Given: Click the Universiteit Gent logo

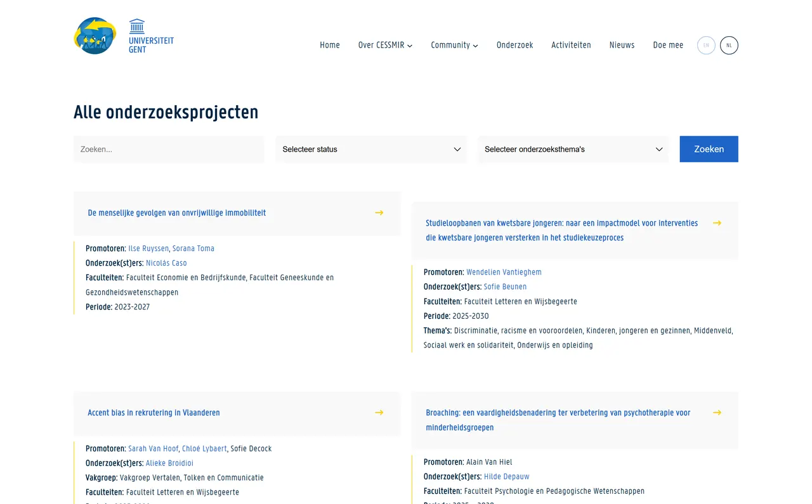Looking at the screenshot, I should click(151, 36).
